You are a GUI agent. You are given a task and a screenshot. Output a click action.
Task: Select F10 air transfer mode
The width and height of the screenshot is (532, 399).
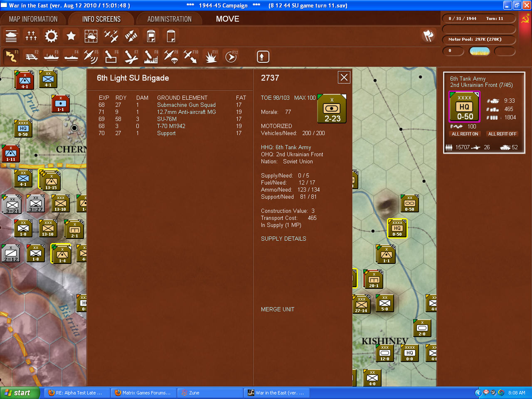point(191,57)
